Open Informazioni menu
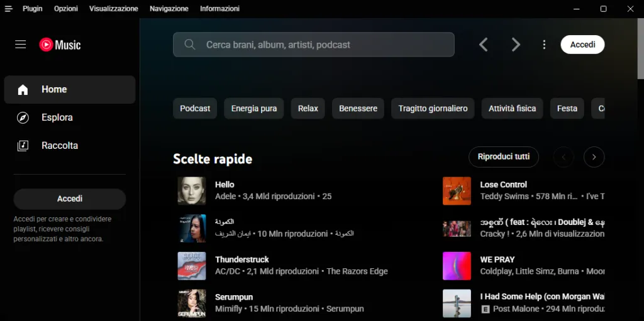This screenshot has width=644, height=321. pyautogui.click(x=219, y=9)
